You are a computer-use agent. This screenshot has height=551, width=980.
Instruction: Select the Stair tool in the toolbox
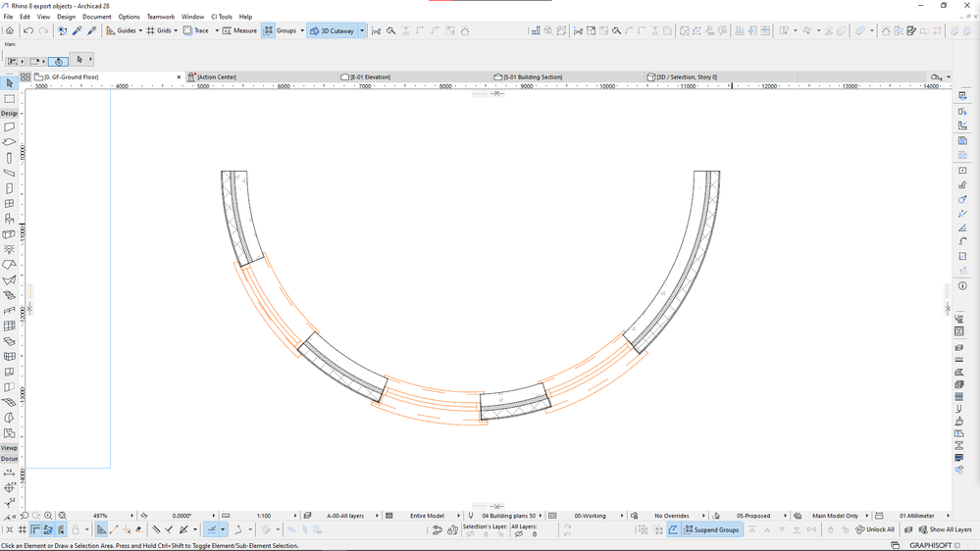pos(10,295)
